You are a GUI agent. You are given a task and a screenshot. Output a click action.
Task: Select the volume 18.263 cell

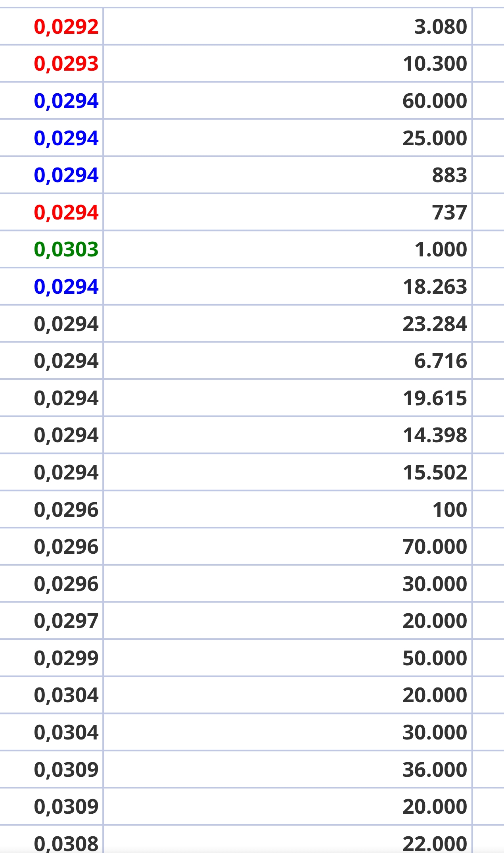coord(287,286)
